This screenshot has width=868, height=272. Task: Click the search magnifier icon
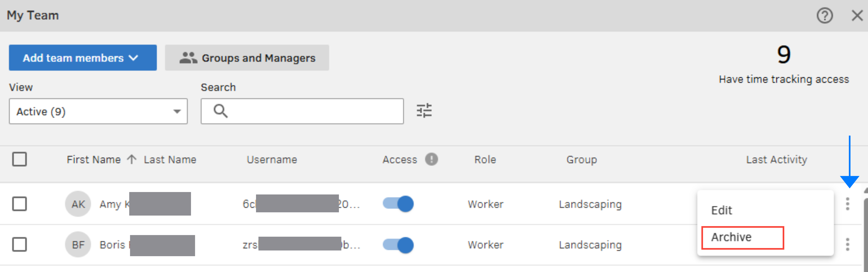point(221,111)
